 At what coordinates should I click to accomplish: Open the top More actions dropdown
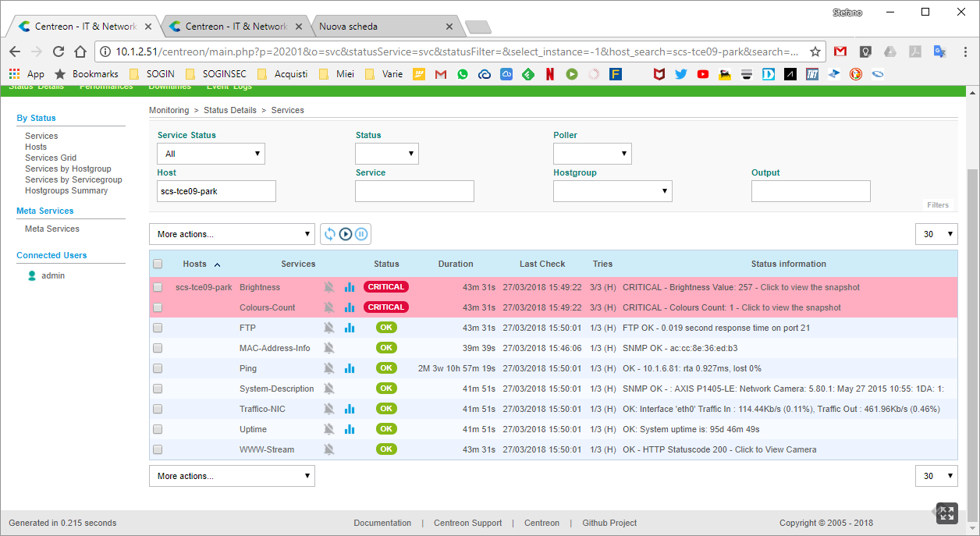coord(232,234)
